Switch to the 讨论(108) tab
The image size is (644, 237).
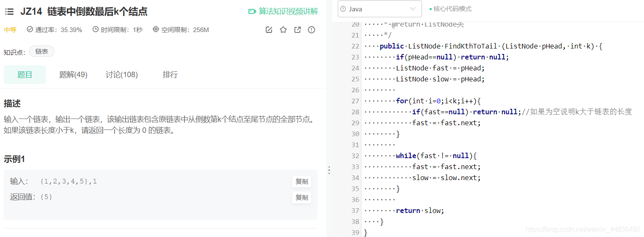coord(122,75)
